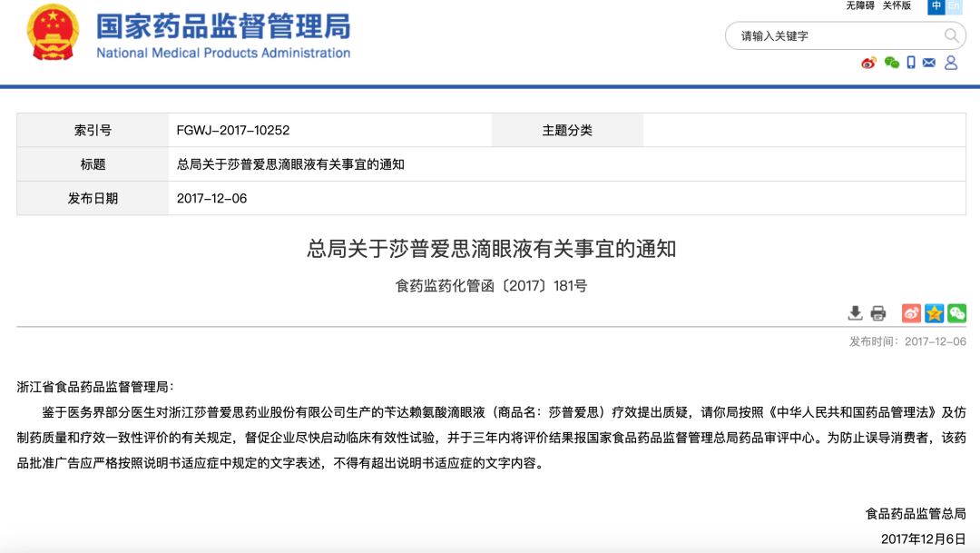Open 无障碍 accessibility mode link
Screen dimensions: 980x553
click(x=860, y=5)
